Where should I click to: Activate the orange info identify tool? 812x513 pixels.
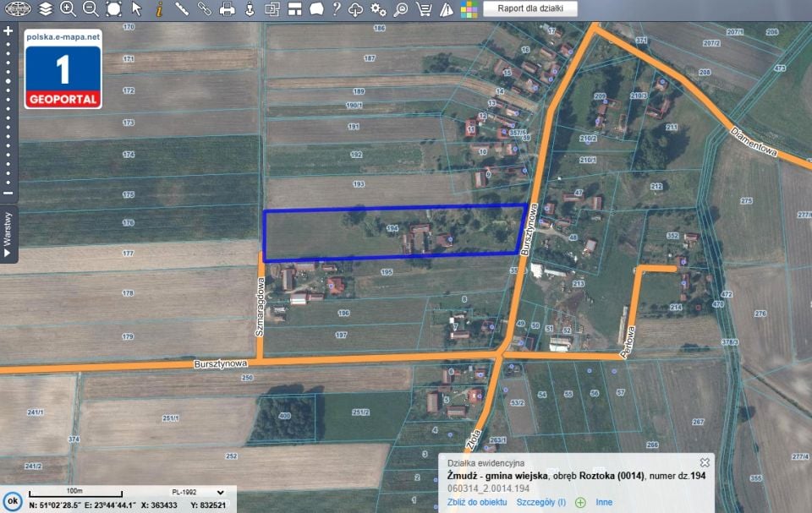tap(160, 8)
